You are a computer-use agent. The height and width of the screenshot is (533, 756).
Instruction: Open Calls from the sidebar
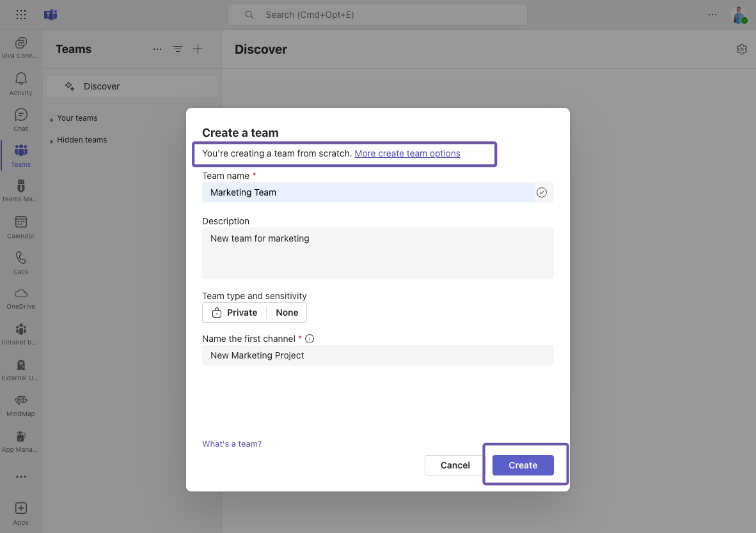20,263
